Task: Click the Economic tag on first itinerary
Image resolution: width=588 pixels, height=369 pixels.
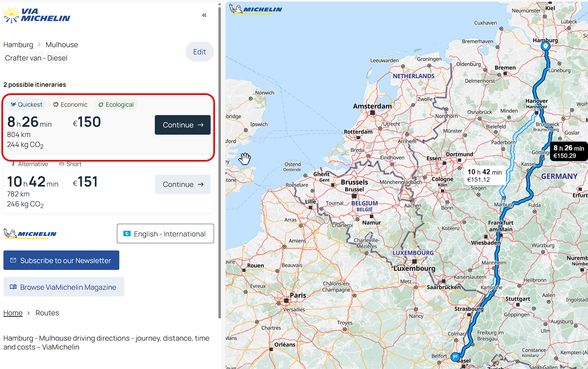Action: click(70, 105)
